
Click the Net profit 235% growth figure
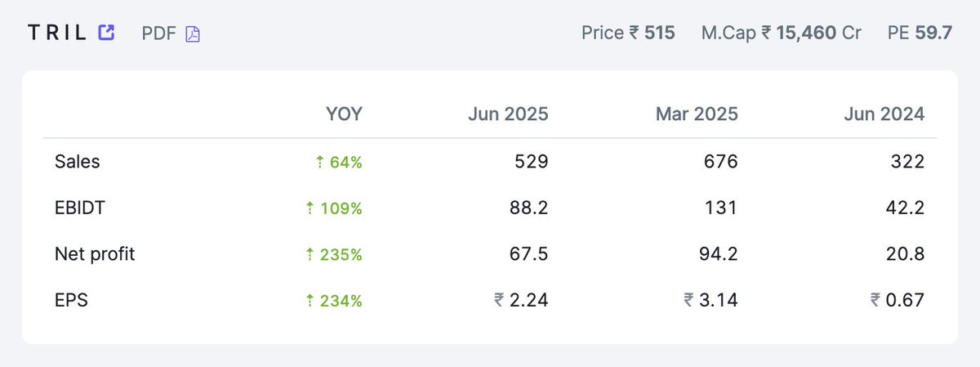coord(332,254)
